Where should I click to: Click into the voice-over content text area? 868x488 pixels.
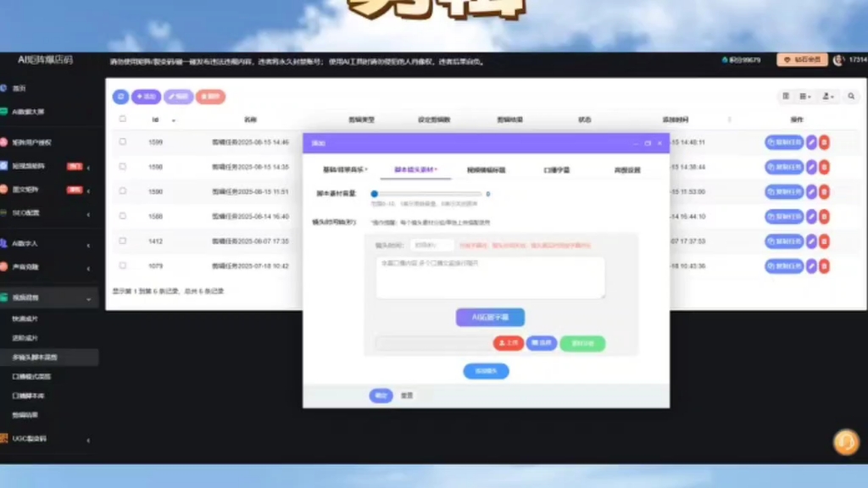(x=490, y=277)
